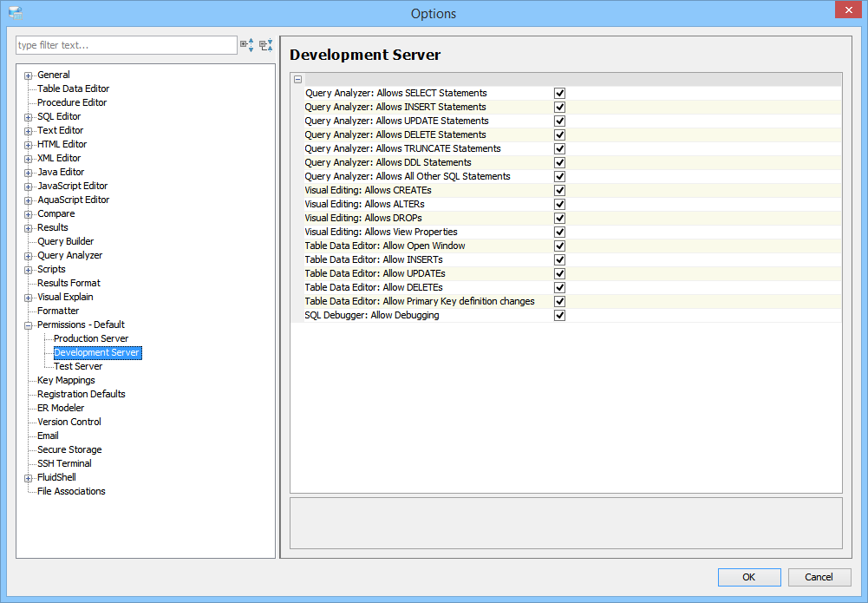This screenshot has height=603, width=868.
Task: Open Results Format options
Action: coord(69,283)
